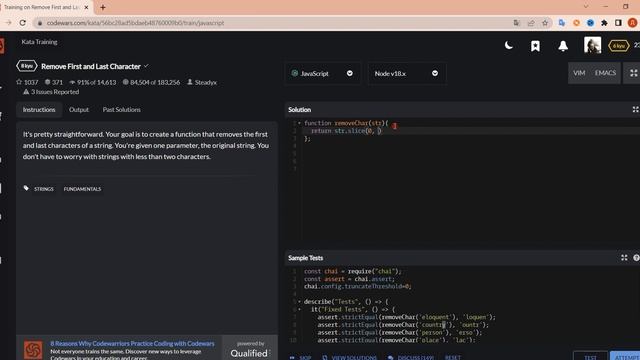
Task: Run the TEST button
Action: [590, 356]
